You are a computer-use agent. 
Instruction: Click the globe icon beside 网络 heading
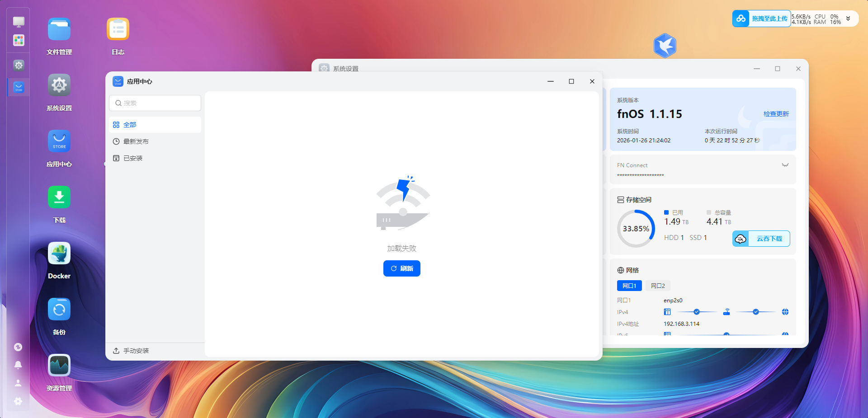pos(621,270)
